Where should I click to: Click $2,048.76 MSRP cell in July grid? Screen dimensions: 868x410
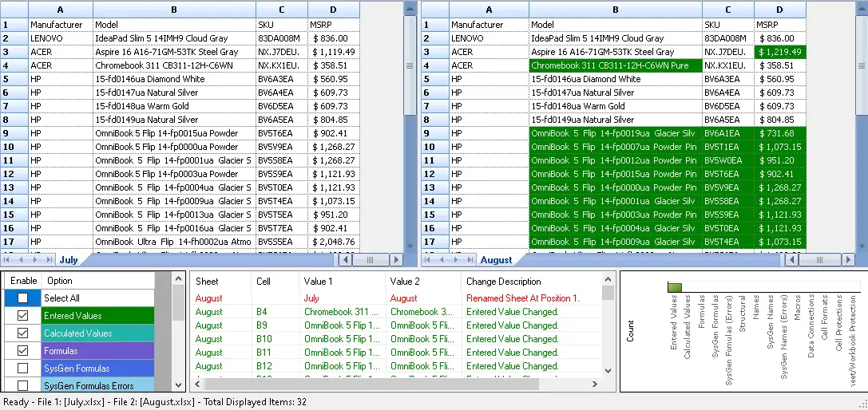334,242
